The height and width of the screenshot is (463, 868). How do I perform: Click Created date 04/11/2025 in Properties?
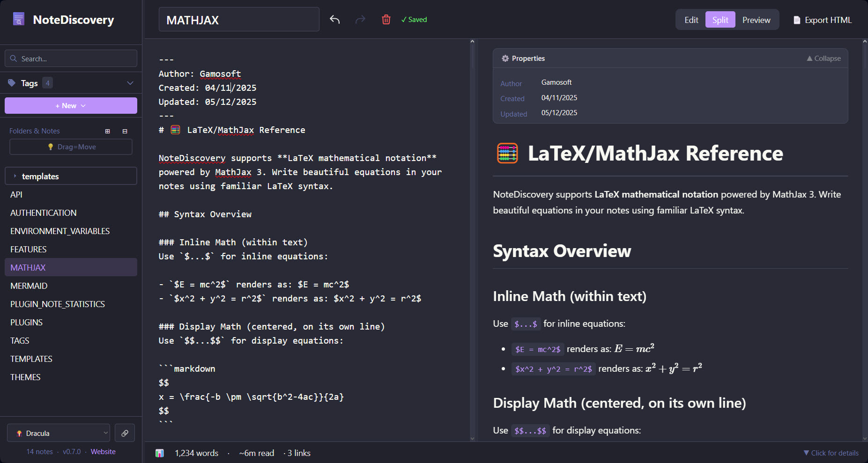click(x=559, y=98)
